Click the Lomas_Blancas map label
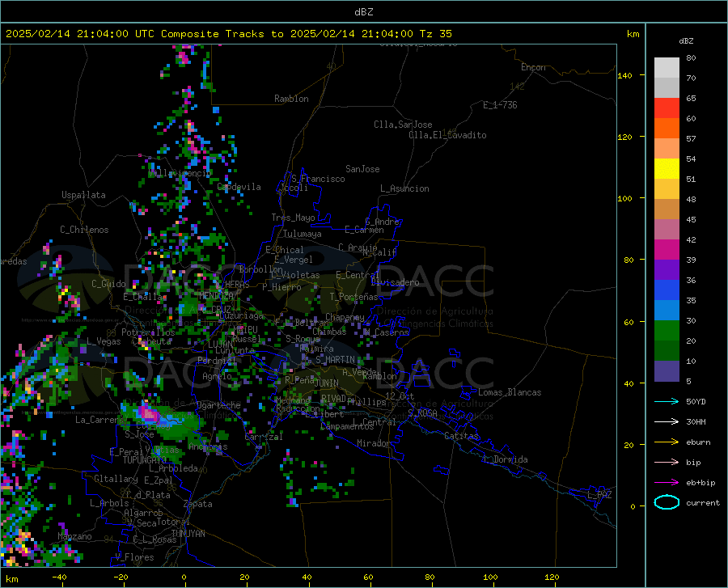This screenshot has height=588, width=728. (x=510, y=392)
